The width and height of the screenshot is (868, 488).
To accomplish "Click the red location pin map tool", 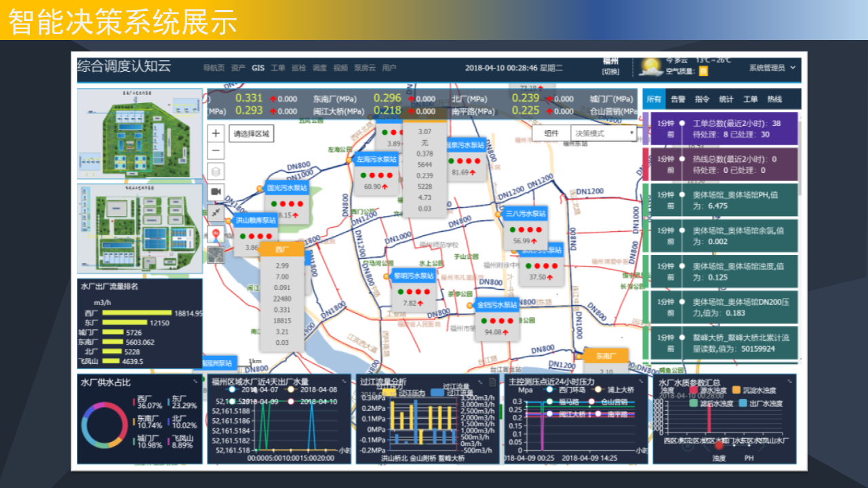I will coord(216,235).
